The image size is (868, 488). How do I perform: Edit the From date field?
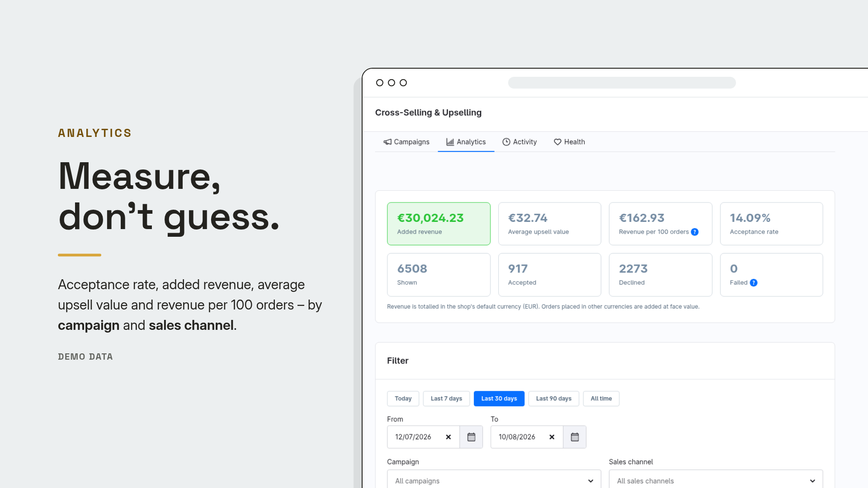tap(423, 437)
